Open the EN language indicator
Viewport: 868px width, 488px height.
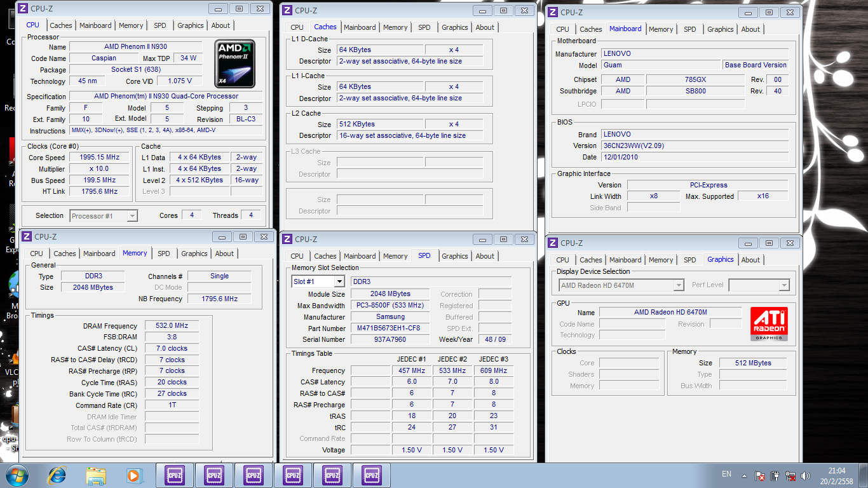click(727, 474)
